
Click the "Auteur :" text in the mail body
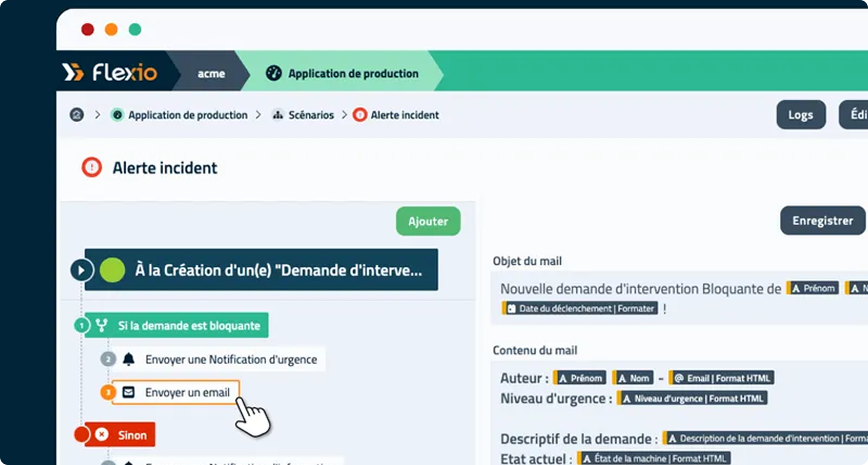(x=524, y=378)
